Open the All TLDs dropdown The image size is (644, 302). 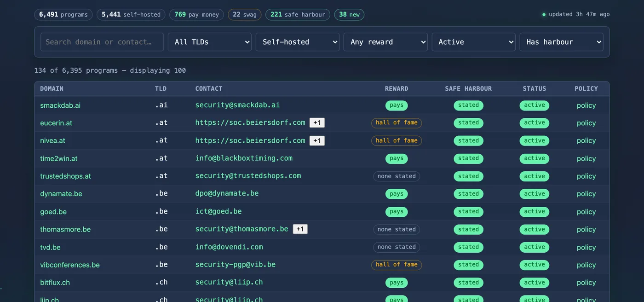click(x=210, y=42)
